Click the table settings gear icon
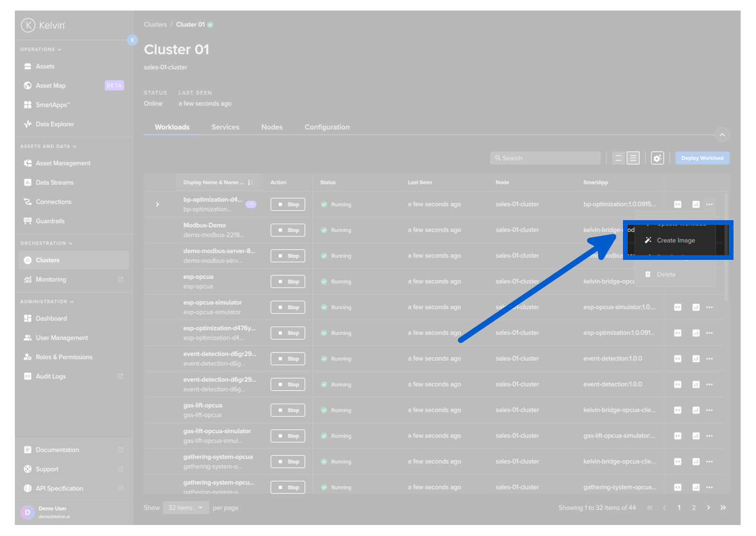The width and height of the screenshot is (756, 536). [x=657, y=158]
